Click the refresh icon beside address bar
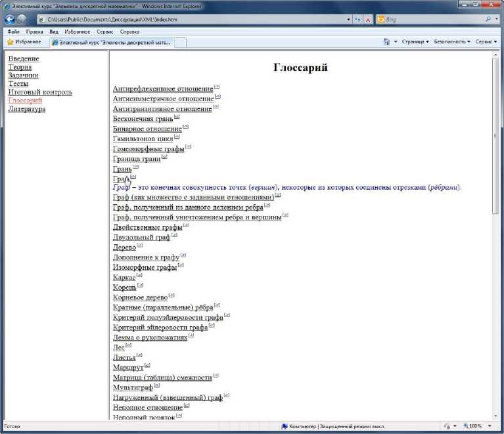 (357, 20)
